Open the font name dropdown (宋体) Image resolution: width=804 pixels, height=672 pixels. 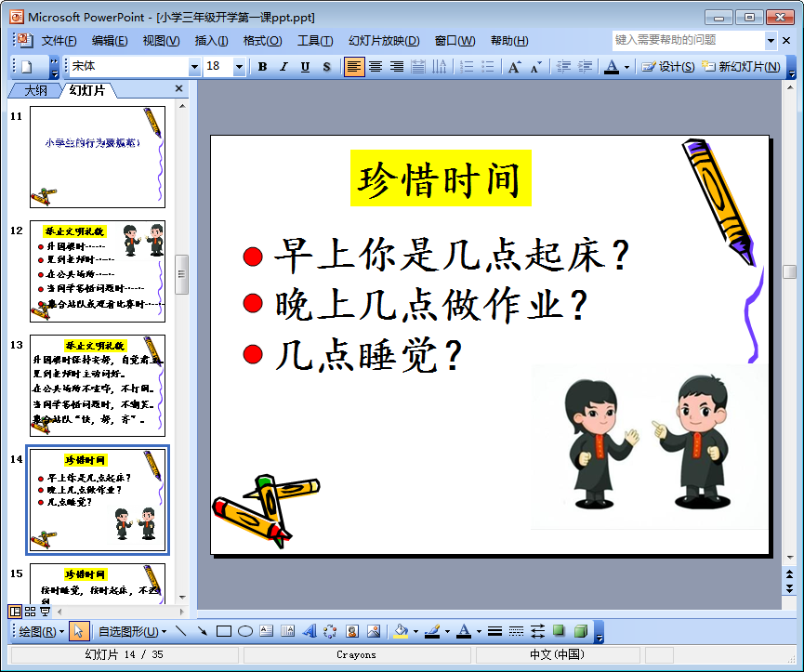(194, 67)
